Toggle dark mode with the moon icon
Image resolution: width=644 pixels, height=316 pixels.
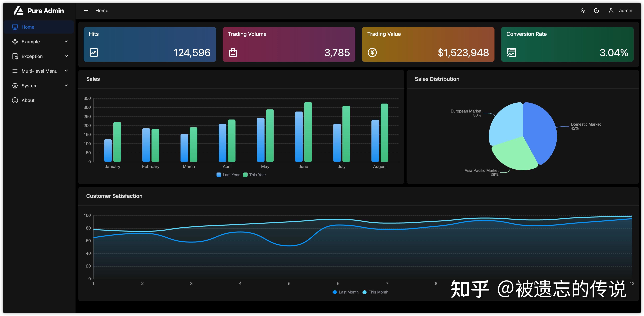tap(597, 10)
